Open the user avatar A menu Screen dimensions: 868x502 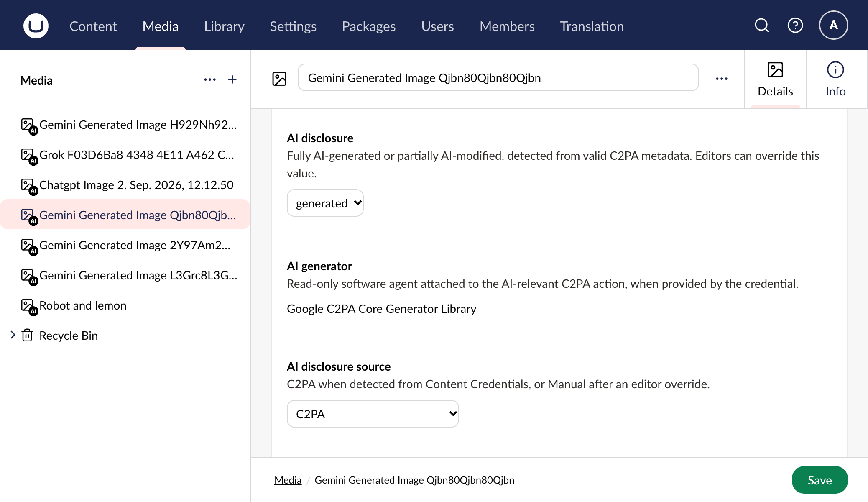click(x=833, y=26)
